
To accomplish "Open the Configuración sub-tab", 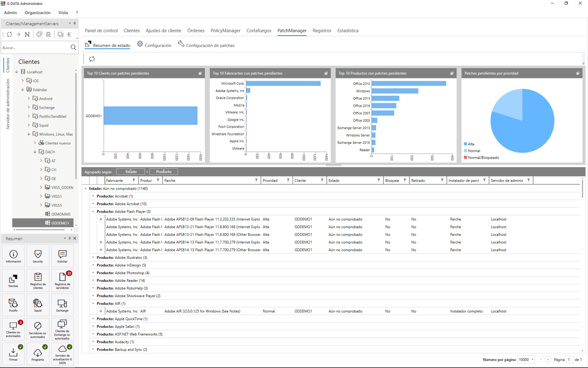I will pyautogui.click(x=154, y=45).
